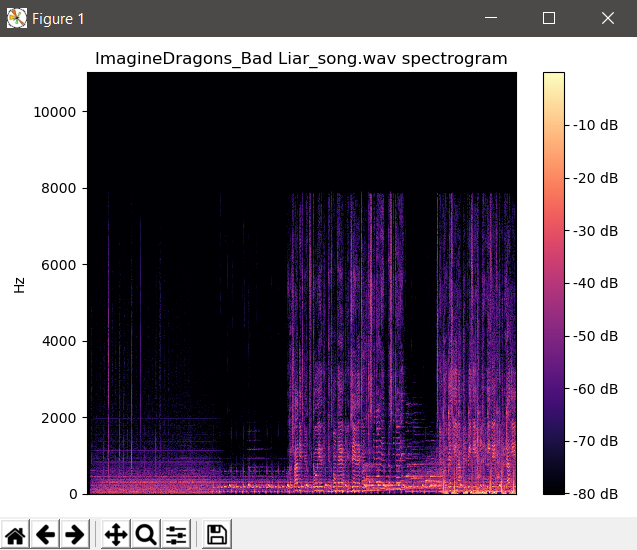This screenshot has width=637, height=550.
Task: Click the -60 dB colorbar label
Action: (x=596, y=389)
